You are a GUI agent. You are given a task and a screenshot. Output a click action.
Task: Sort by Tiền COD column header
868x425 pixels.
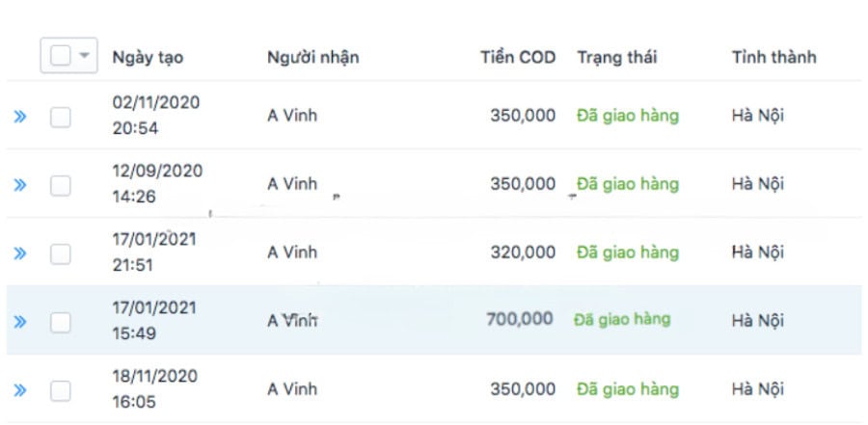point(518,57)
